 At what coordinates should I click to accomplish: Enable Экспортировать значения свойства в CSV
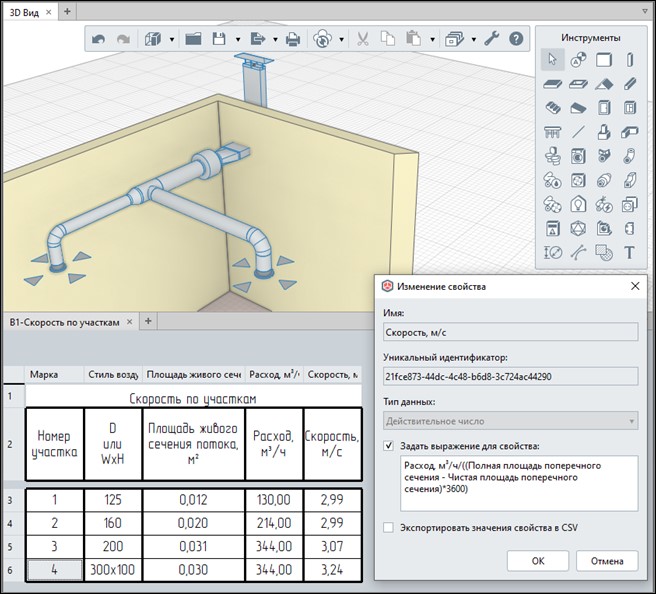coord(389,527)
